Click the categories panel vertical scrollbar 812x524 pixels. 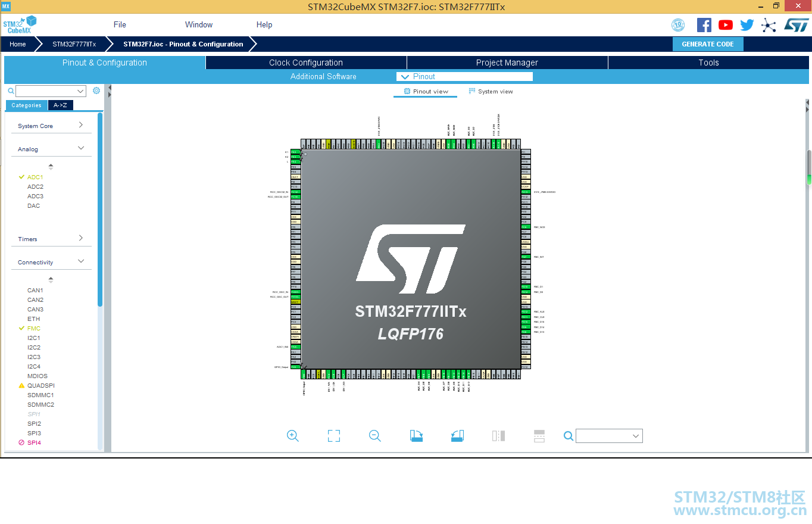click(x=100, y=210)
